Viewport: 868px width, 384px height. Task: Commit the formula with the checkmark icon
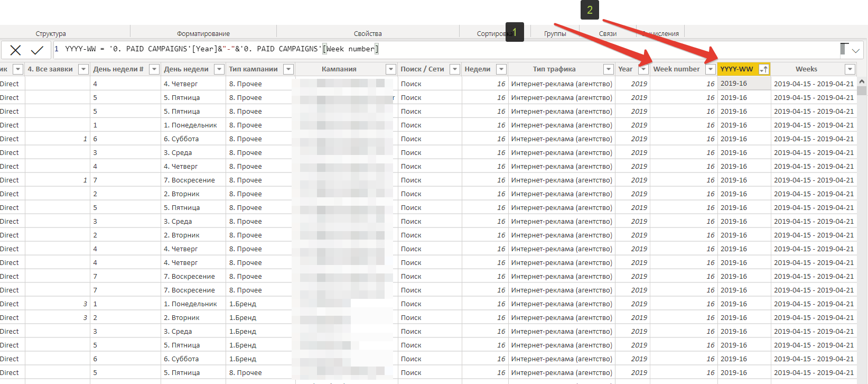click(37, 50)
